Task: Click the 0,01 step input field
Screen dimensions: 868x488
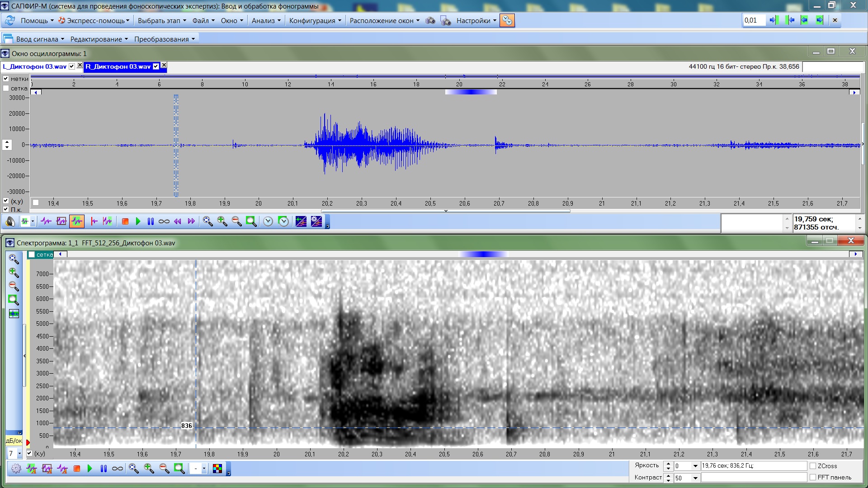Action: click(754, 20)
